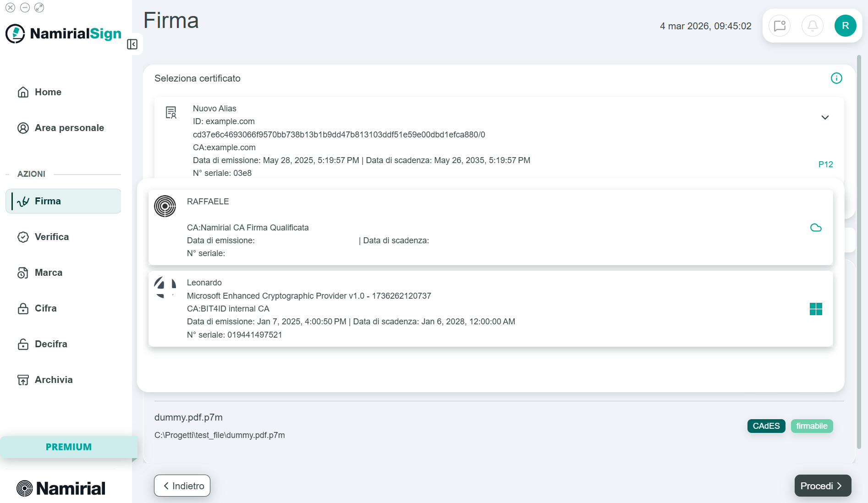
Task: Select the RAFFAELE Namirial CA certificate
Action: tap(490, 227)
